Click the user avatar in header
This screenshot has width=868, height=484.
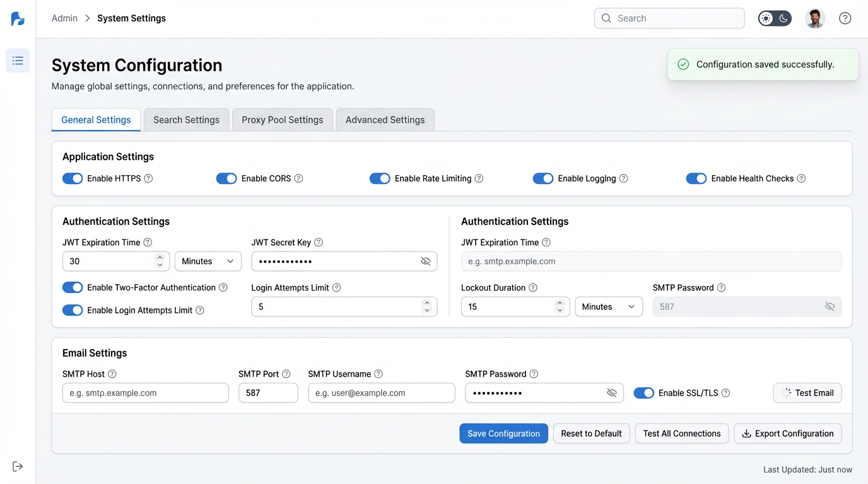815,18
